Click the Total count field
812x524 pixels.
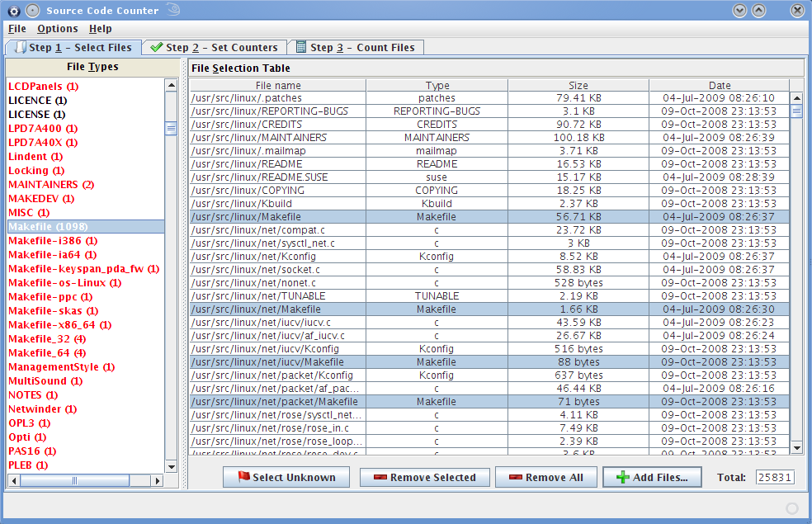coord(774,478)
